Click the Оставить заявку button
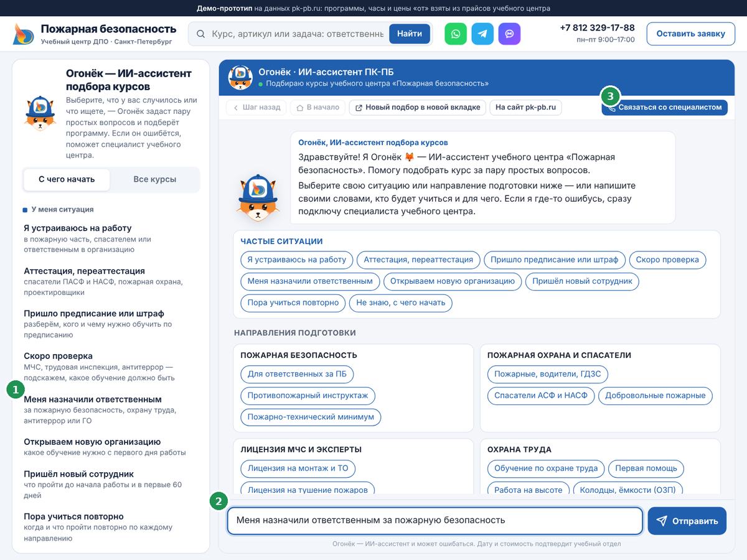The width and height of the screenshot is (747, 560). pyautogui.click(x=691, y=34)
